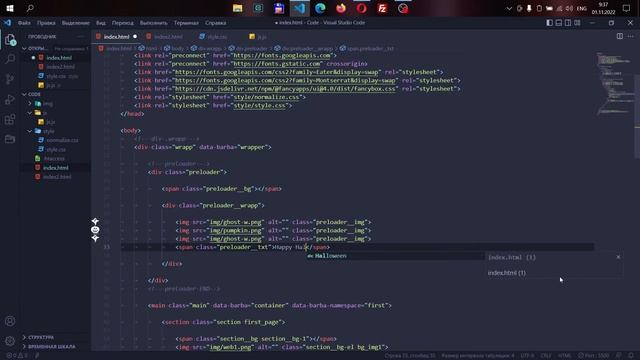Open the Extensions view
Image resolution: width=640 pixels, height=360 pixels.
10,119
